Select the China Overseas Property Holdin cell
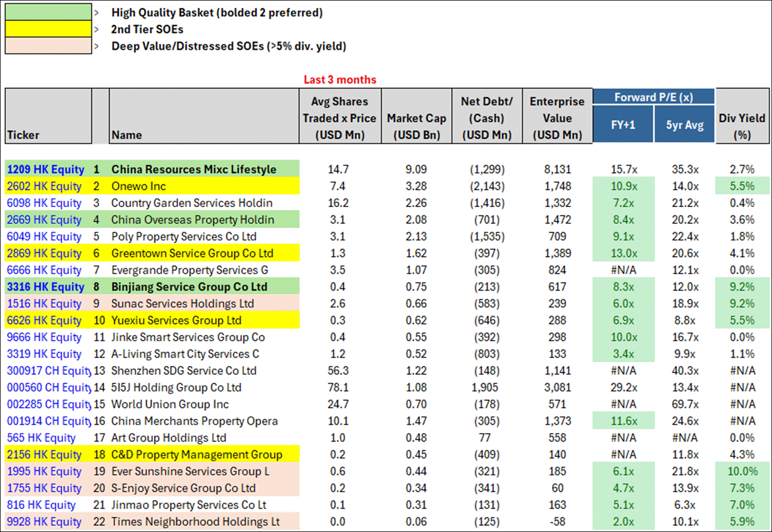The image size is (772, 532). [x=204, y=219]
